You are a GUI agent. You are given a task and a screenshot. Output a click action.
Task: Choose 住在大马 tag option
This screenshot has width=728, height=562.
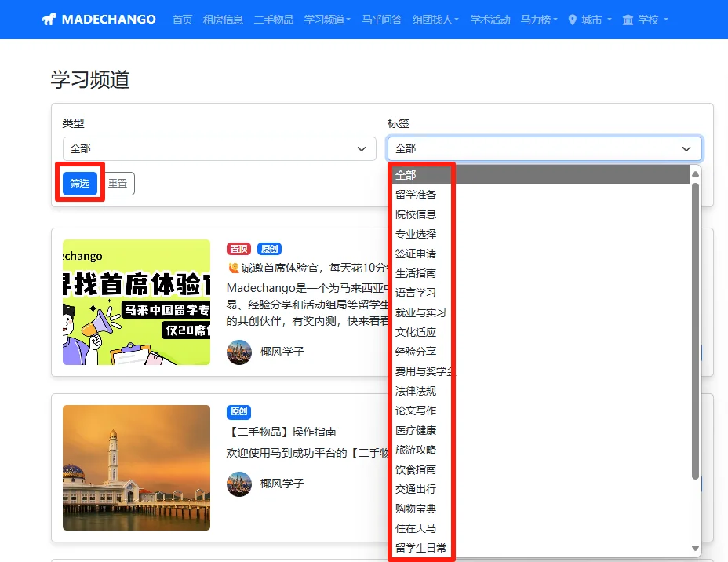point(541,528)
